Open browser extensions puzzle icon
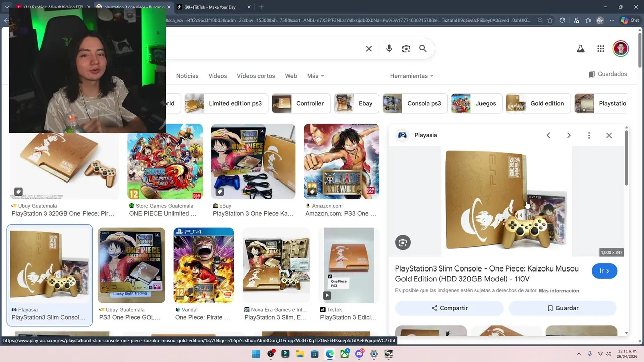 [562, 21]
